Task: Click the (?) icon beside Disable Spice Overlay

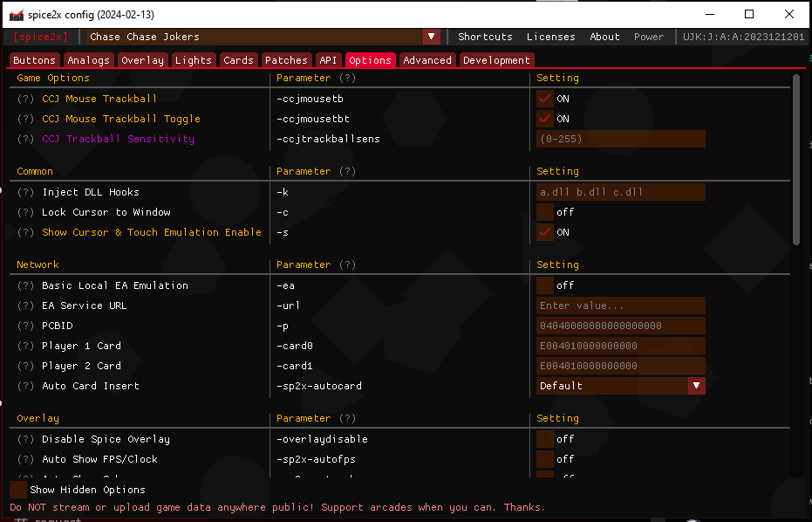Action: click(26, 439)
